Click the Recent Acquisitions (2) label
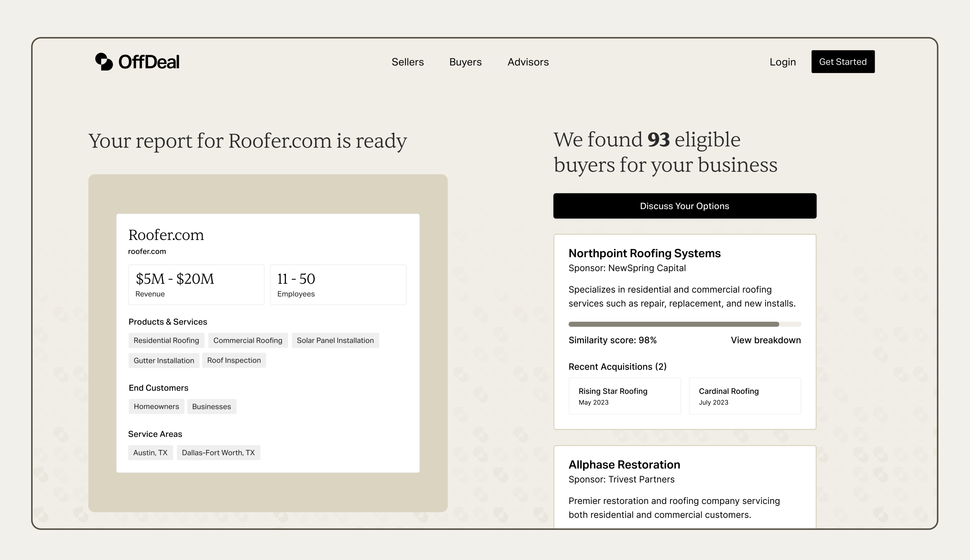970x560 pixels. (x=617, y=366)
